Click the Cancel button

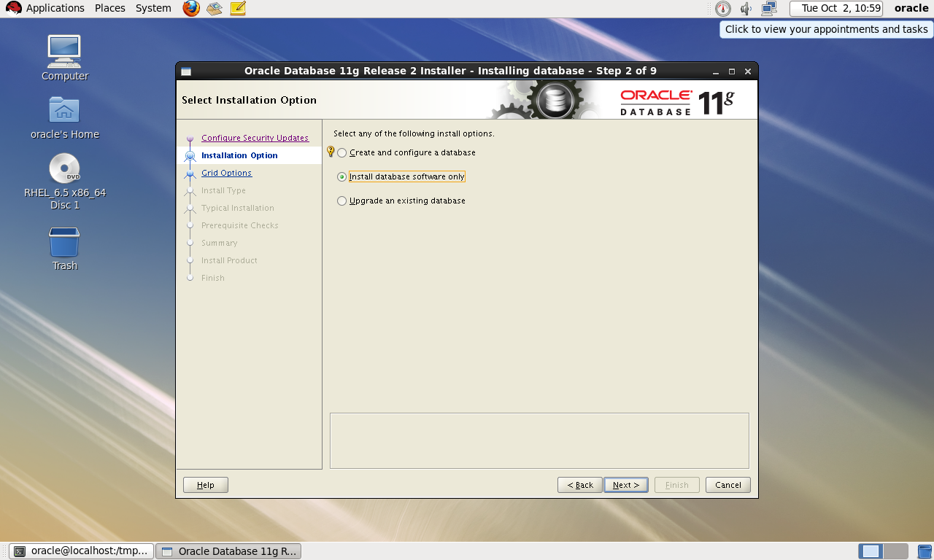coord(728,485)
